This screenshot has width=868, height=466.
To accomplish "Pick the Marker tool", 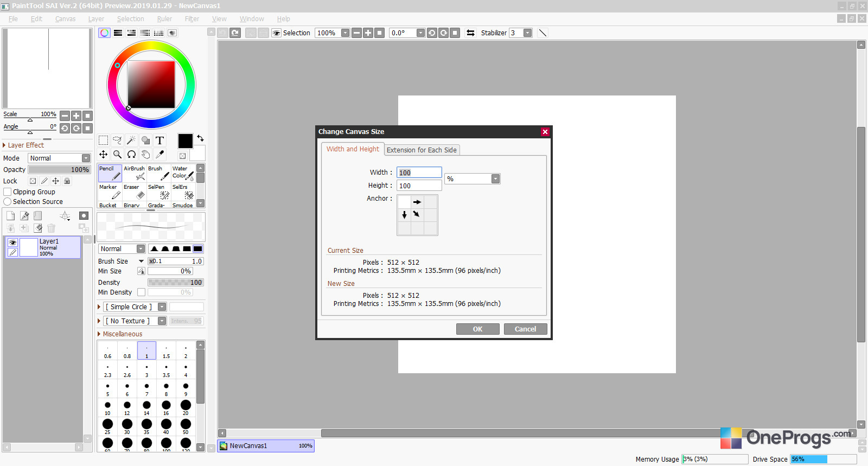I will tap(110, 191).
